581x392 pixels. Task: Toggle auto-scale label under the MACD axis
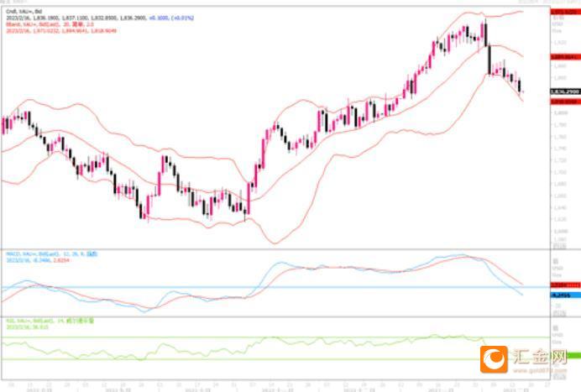pos(559,313)
